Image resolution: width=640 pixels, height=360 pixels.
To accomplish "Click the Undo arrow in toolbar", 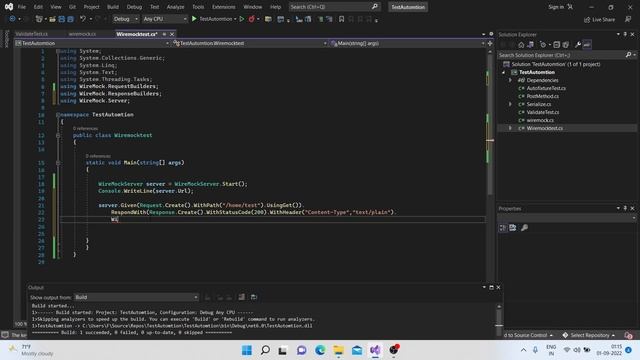I will (83, 19).
